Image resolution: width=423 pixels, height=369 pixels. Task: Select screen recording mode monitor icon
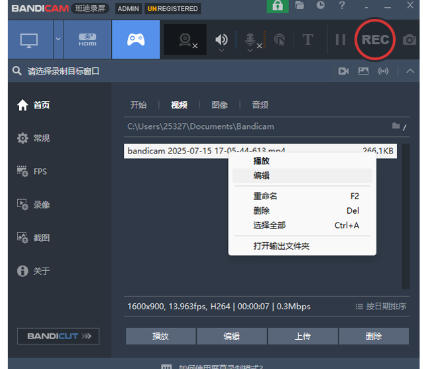coord(30,40)
